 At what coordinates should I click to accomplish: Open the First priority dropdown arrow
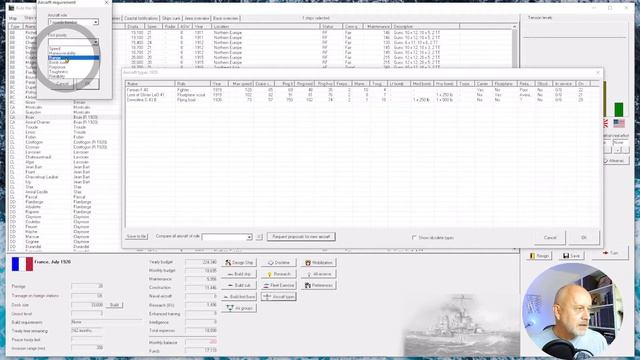coord(96,42)
